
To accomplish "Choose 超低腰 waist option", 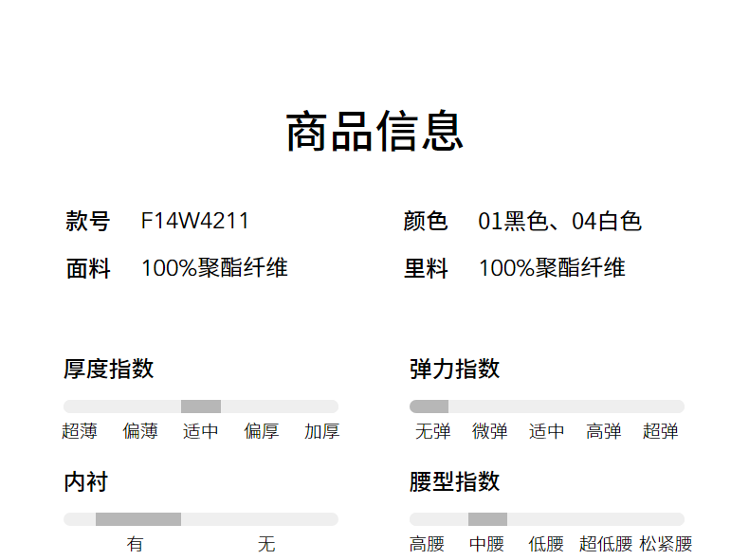I will click(x=606, y=545).
